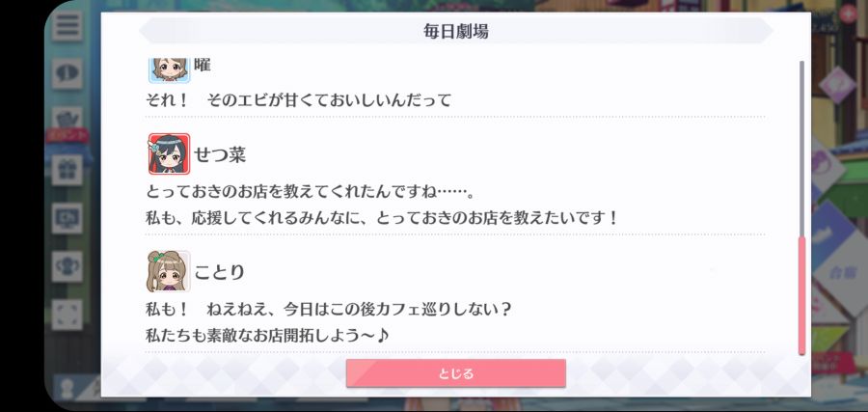This screenshot has width=868, height=412.
Task: Open the gift box present icon
Action: click(x=67, y=170)
